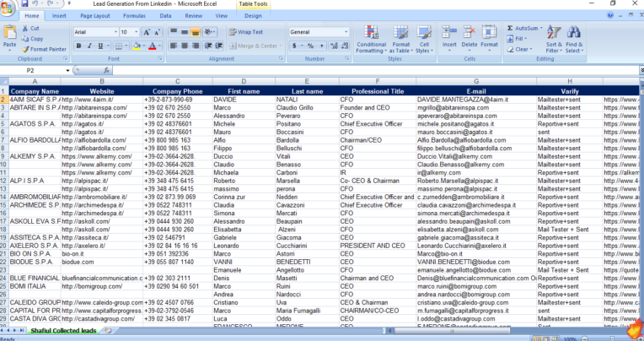Switch to the Review tab

pyautogui.click(x=193, y=16)
